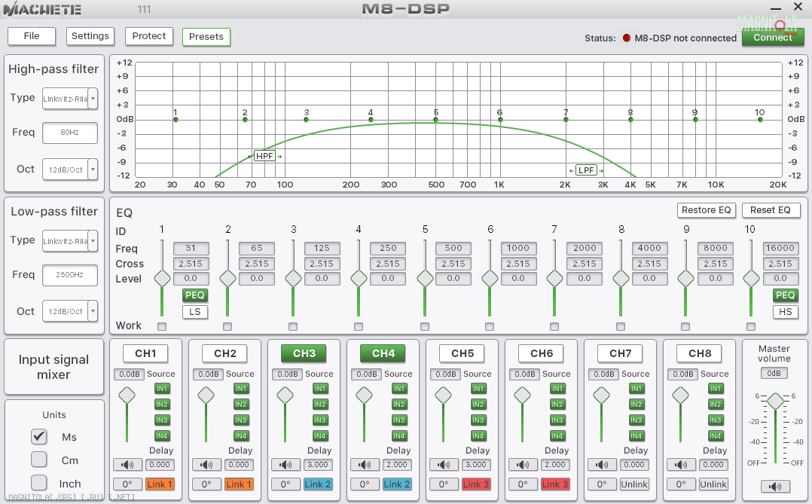Open the Settings menu
This screenshot has height=504, width=812.
(90, 36)
